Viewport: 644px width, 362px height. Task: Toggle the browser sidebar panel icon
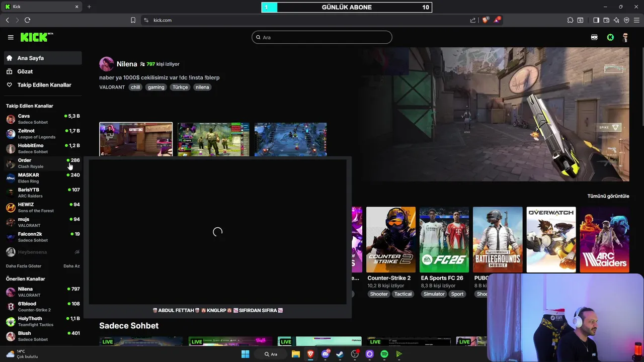596,20
